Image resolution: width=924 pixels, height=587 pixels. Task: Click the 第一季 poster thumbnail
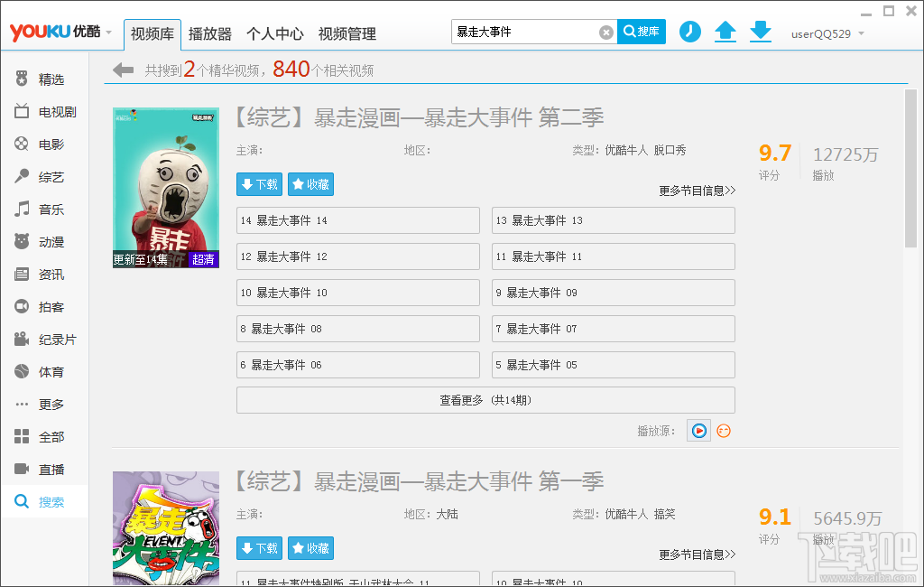[x=166, y=528]
